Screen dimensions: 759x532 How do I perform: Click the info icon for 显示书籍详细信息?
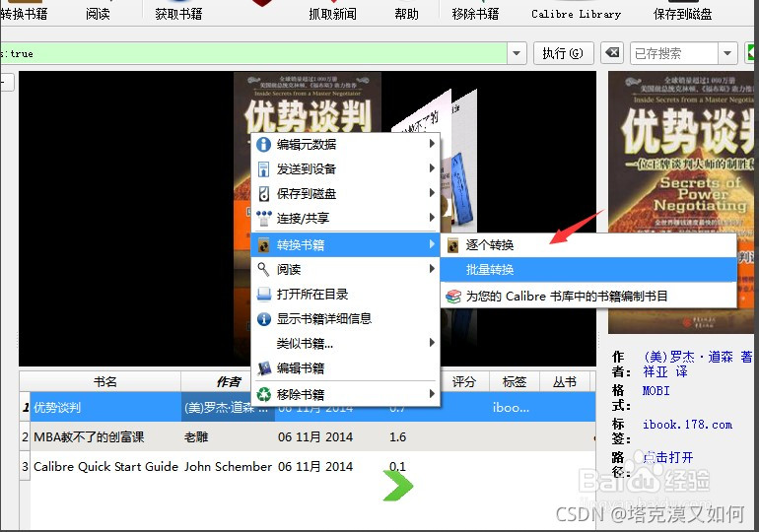click(264, 319)
